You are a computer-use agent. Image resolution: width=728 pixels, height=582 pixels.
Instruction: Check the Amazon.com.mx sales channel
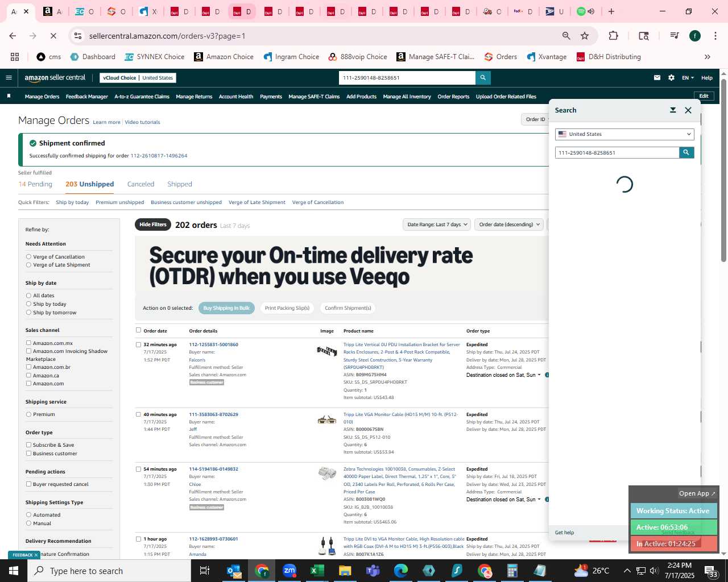coord(28,343)
